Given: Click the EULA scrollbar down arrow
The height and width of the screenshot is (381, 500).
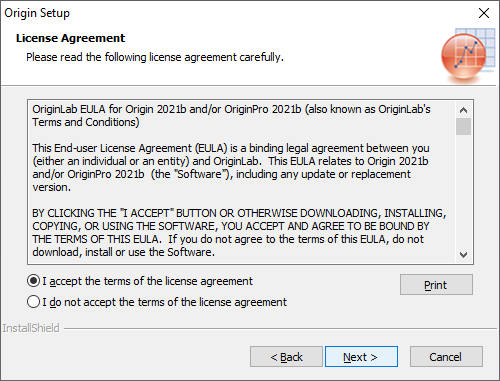Looking at the screenshot, I should point(463,255).
